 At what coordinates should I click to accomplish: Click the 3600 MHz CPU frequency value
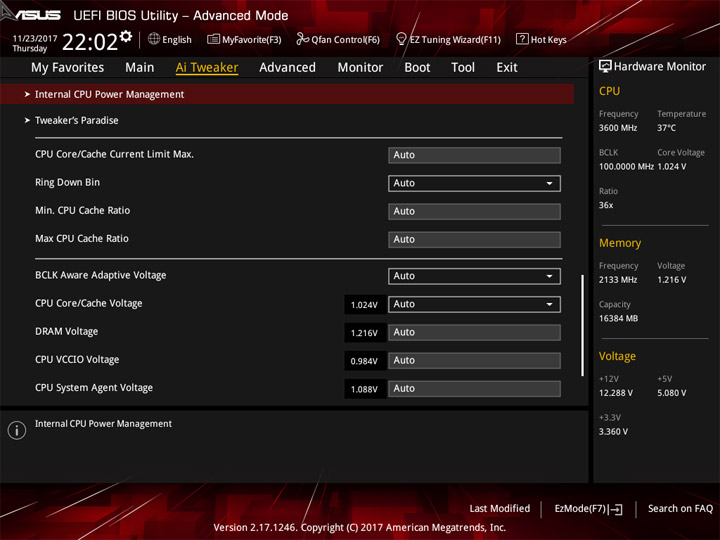tap(618, 128)
